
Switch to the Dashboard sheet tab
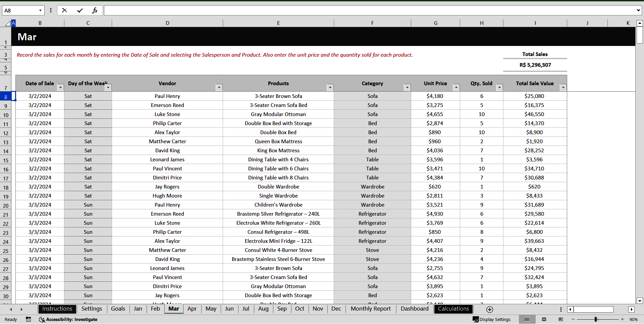click(x=415, y=309)
